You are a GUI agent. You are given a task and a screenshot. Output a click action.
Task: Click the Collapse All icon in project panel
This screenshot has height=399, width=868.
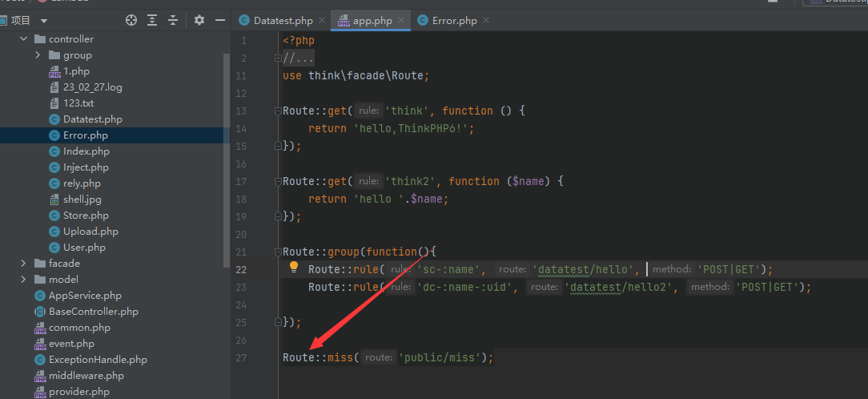tap(173, 21)
